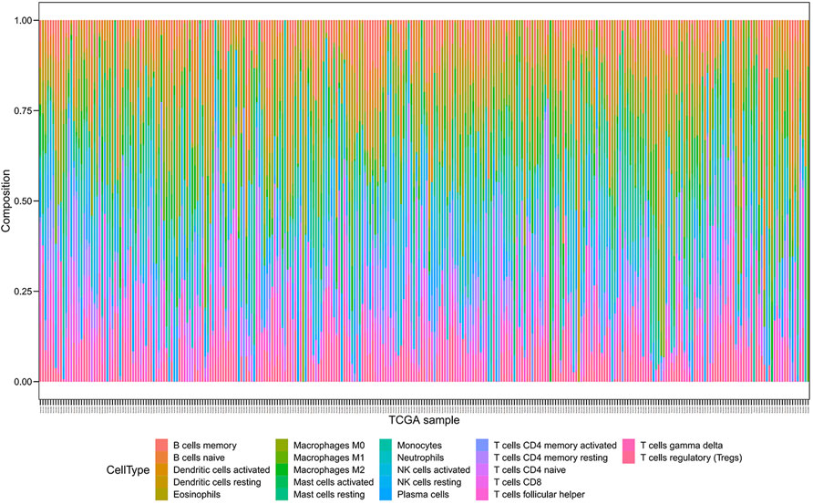The image size is (813, 504).
Task: Select the 'Eosinophils' legend label
Action: (197, 495)
